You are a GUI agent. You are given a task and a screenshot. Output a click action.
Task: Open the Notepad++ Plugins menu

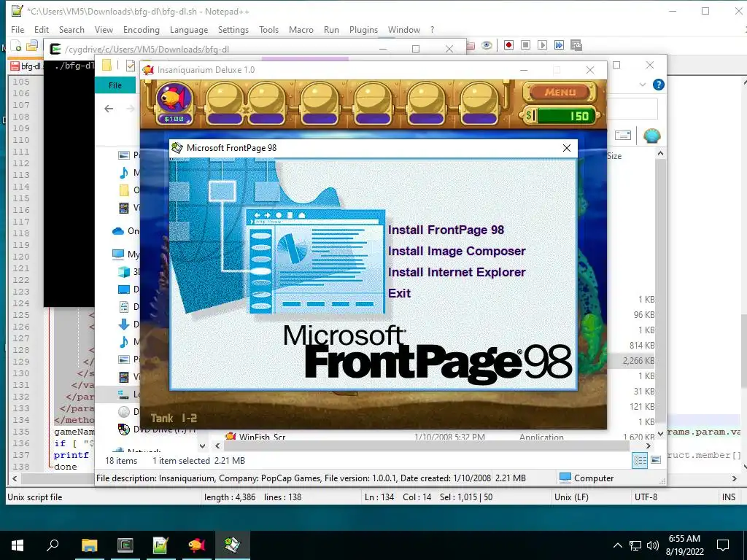363,29
